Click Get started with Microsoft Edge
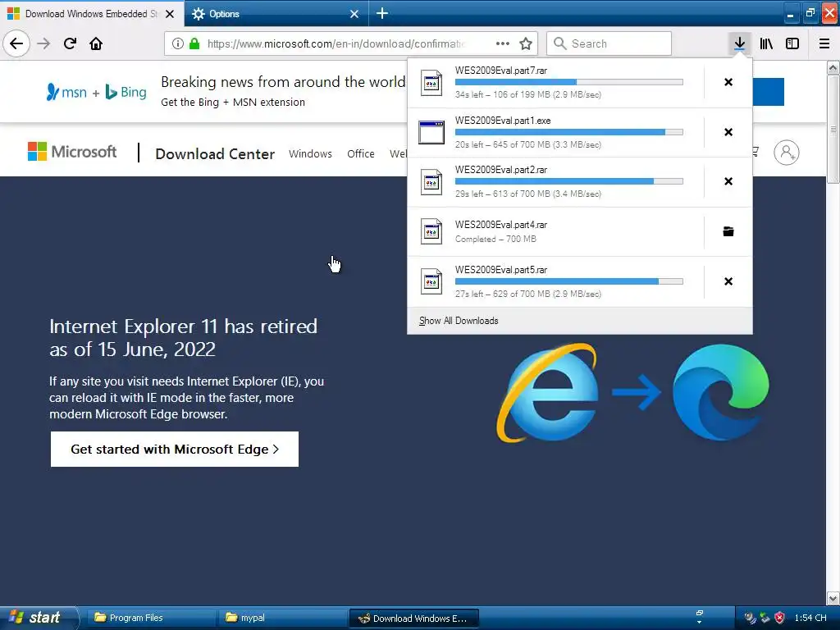This screenshot has height=630, width=840. point(175,449)
